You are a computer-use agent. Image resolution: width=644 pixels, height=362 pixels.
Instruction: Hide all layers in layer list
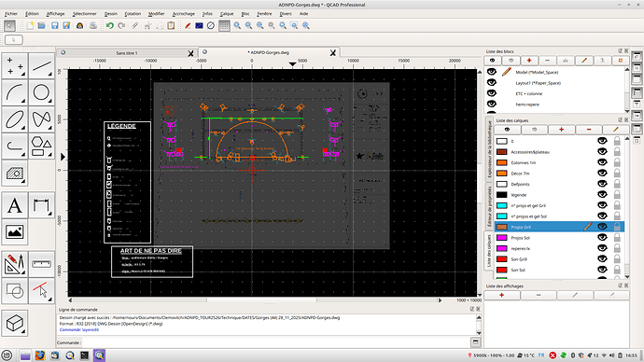tap(534, 130)
